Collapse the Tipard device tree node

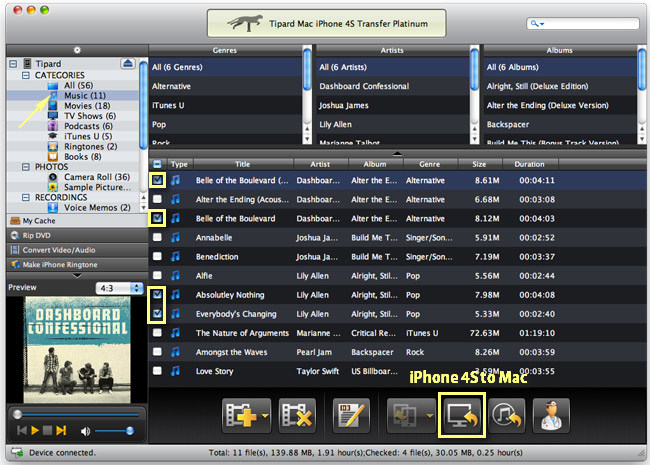13,63
